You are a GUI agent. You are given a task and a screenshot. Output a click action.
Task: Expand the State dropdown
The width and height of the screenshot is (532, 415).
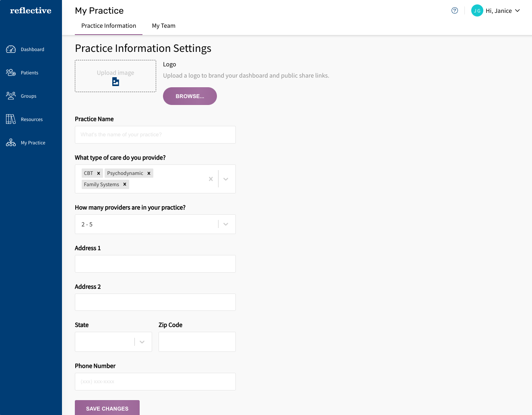[x=142, y=342]
